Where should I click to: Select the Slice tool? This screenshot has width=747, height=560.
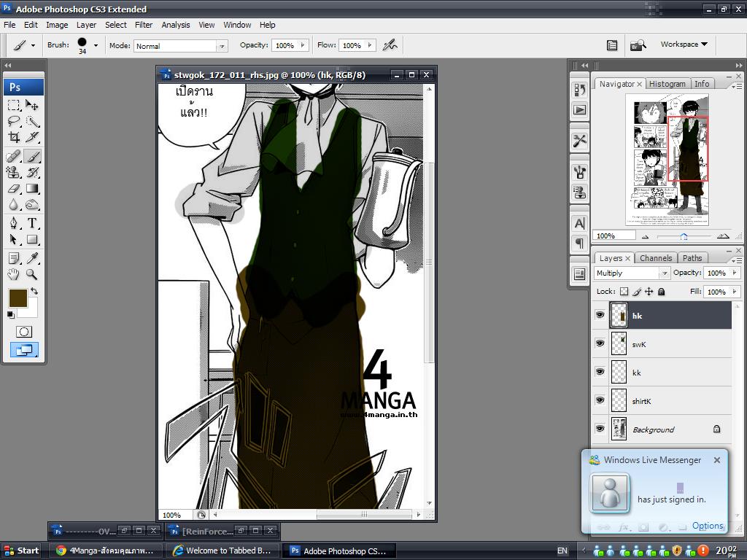click(x=32, y=137)
